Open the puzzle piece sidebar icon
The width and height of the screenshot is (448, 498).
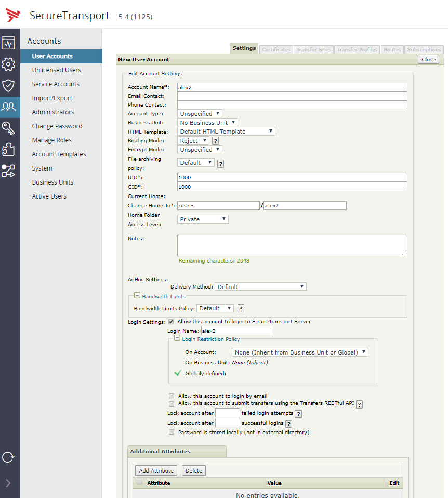coord(8,150)
